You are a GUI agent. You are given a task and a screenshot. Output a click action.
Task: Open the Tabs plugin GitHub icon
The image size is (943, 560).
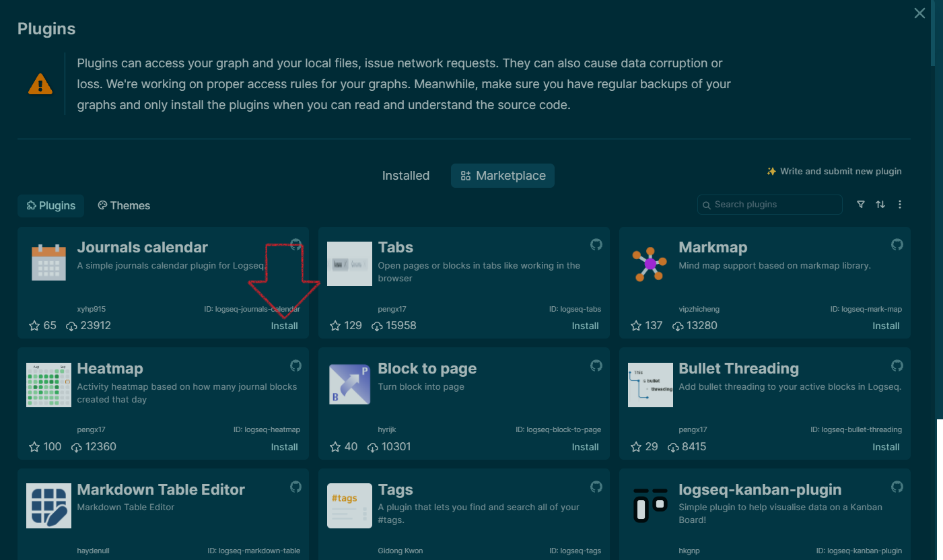(x=596, y=244)
